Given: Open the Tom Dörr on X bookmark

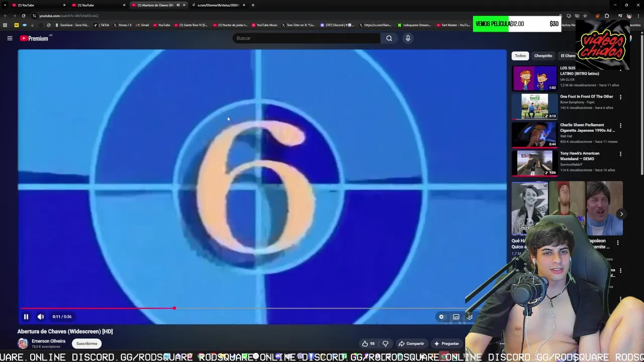Looking at the screenshot, I should 298,25.
